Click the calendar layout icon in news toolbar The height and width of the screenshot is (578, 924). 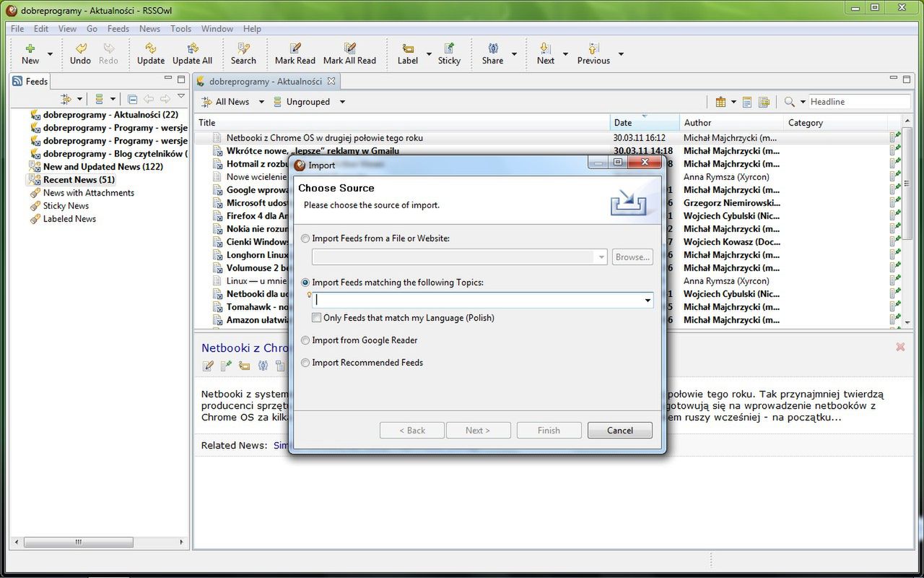point(720,102)
